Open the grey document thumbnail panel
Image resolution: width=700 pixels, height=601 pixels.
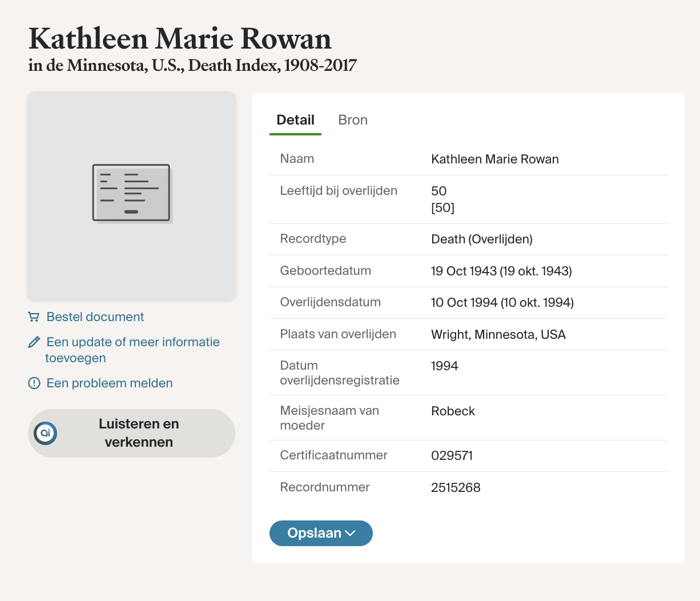(x=132, y=196)
